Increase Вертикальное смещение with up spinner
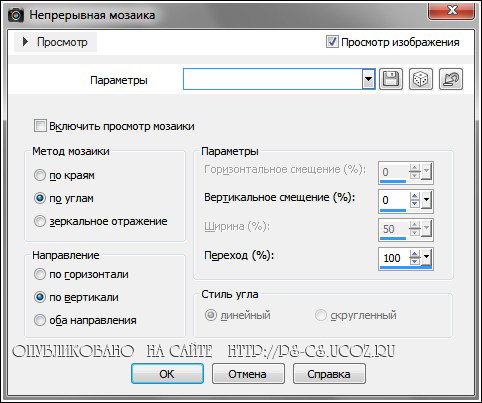The image size is (482, 403). click(x=415, y=196)
